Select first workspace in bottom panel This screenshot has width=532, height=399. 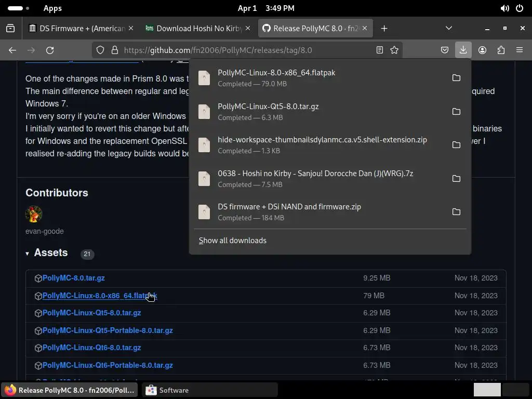click(487, 390)
